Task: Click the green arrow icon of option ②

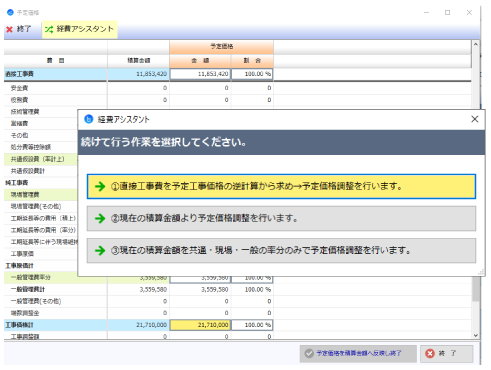Action: tap(100, 218)
